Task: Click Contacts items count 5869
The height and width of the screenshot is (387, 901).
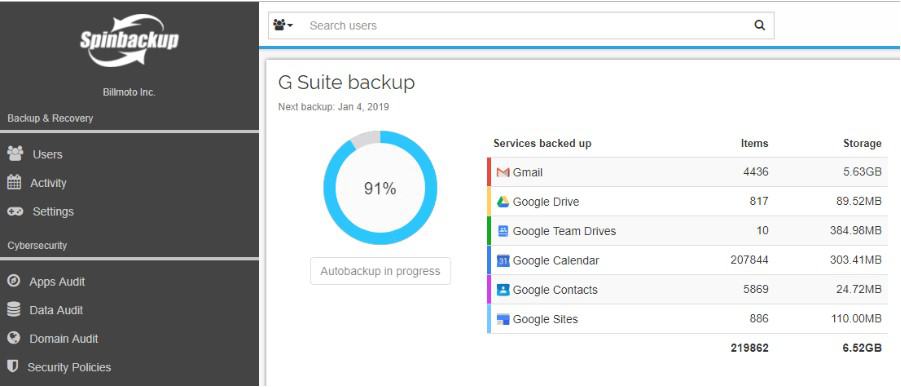Action: click(x=756, y=290)
